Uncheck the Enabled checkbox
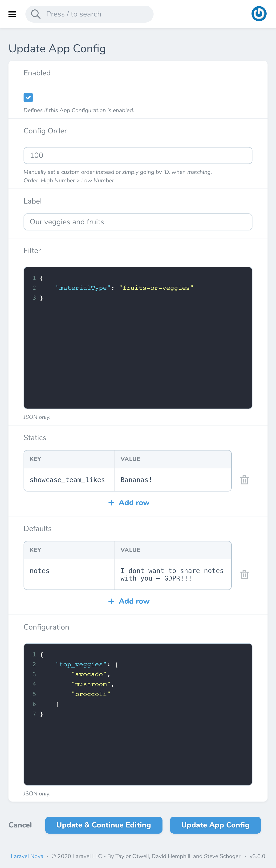 pos(28,97)
